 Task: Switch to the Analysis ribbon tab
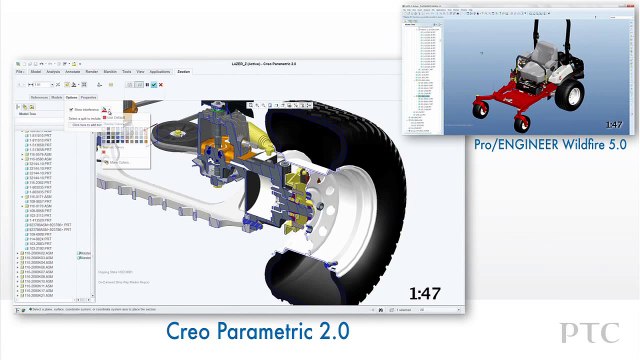tap(53, 72)
